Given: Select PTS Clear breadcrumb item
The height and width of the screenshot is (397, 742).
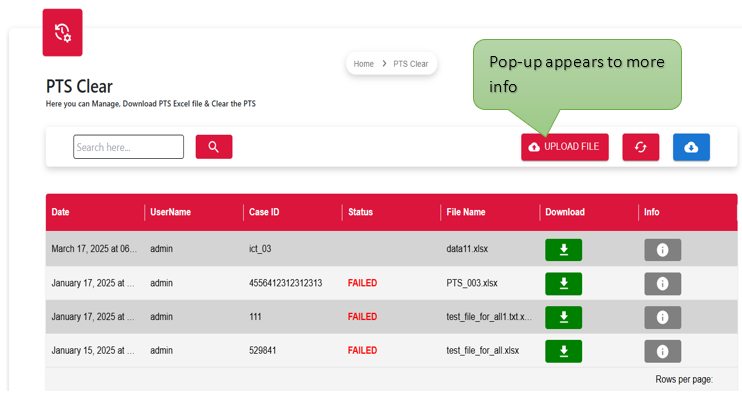Looking at the screenshot, I should 410,64.
